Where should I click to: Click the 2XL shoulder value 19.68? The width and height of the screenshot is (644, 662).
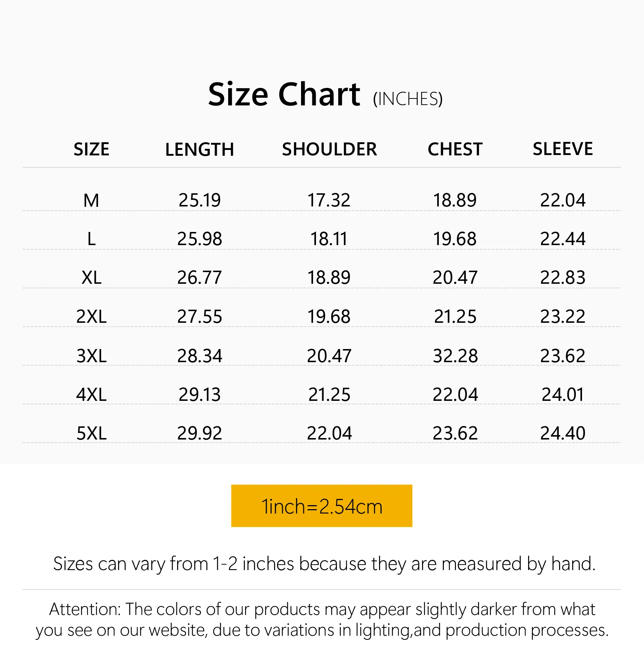(x=329, y=316)
